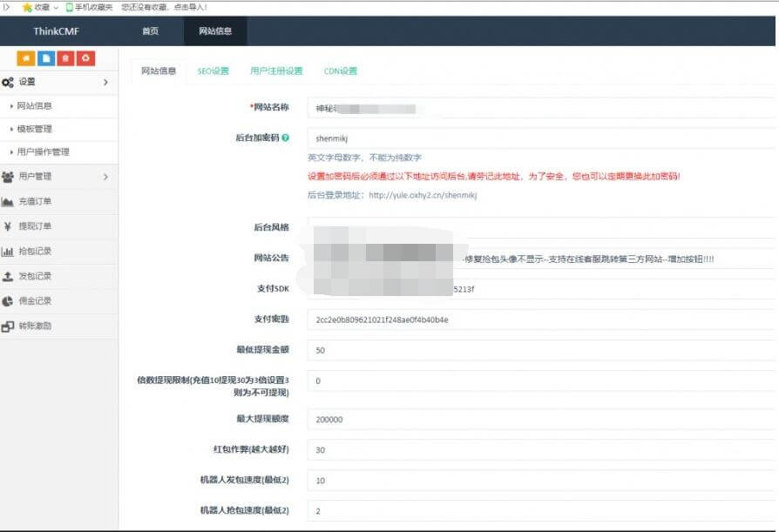Click the area chart icon beside 充值订单
This screenshot has height=532, width=779.
coord(8,201)
